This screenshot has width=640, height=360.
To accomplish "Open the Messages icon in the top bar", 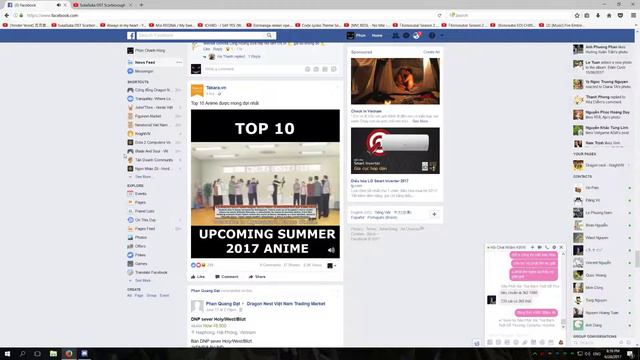I will click(406, 36).
